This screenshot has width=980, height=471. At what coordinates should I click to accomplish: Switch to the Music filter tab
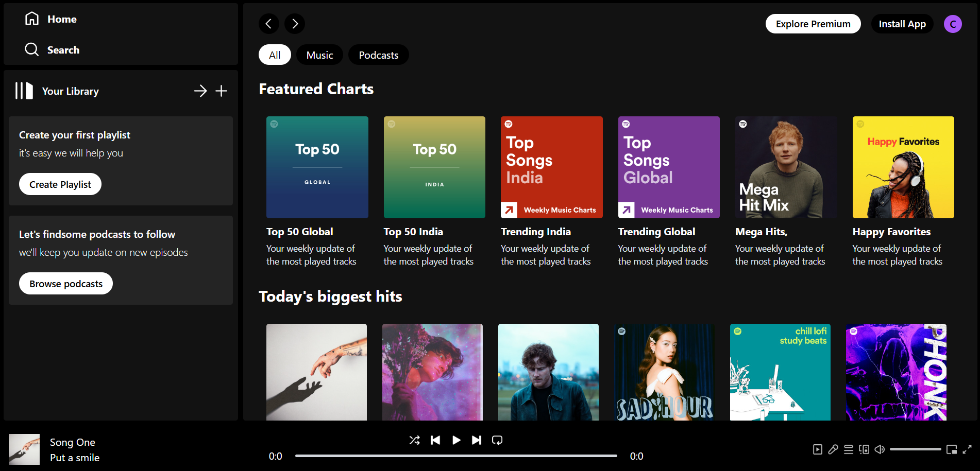pos(319,55)
